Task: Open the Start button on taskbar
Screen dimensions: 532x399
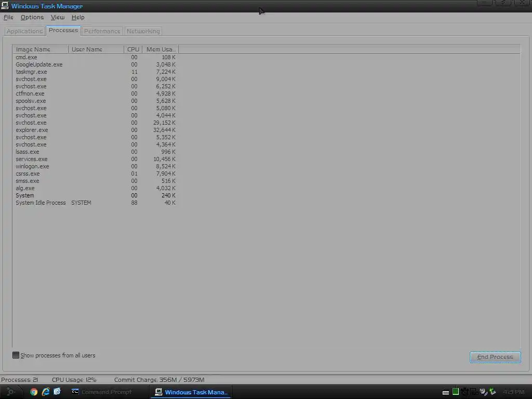Action: 10,392
